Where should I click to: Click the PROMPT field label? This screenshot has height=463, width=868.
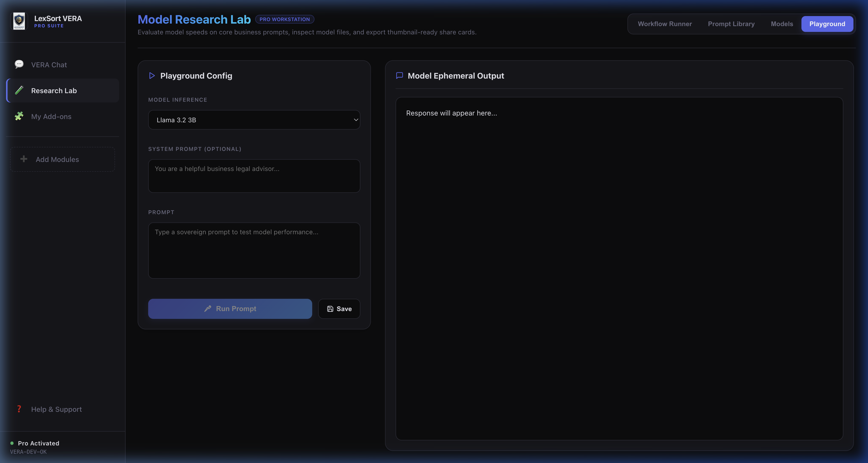(x=161, y=212)
